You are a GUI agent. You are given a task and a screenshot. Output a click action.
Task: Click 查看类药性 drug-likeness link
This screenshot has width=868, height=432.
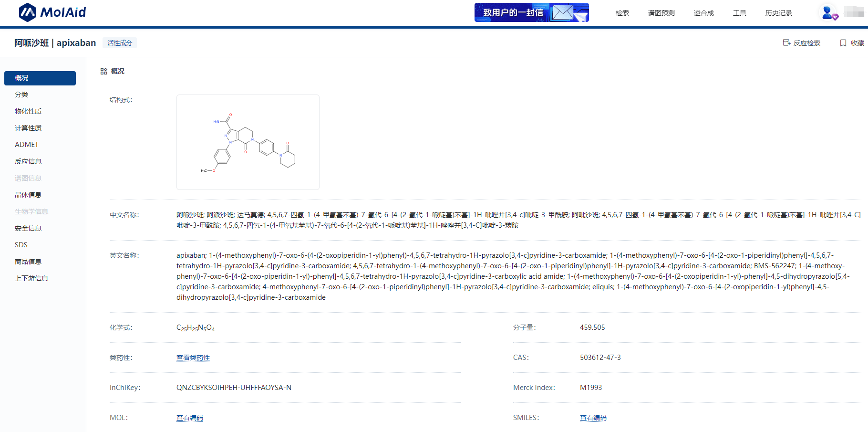193,358
